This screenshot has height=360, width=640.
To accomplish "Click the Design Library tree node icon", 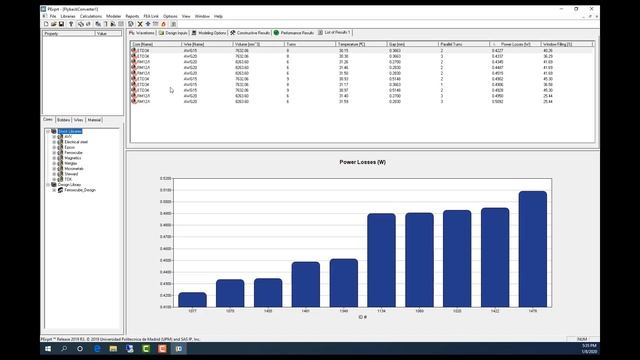I will (54, 184).
